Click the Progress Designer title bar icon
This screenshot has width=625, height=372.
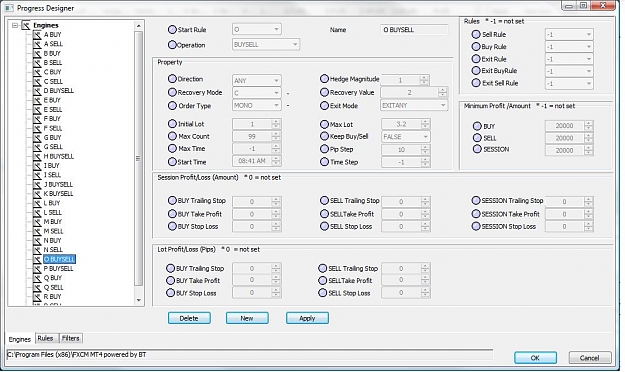(10, 8)
